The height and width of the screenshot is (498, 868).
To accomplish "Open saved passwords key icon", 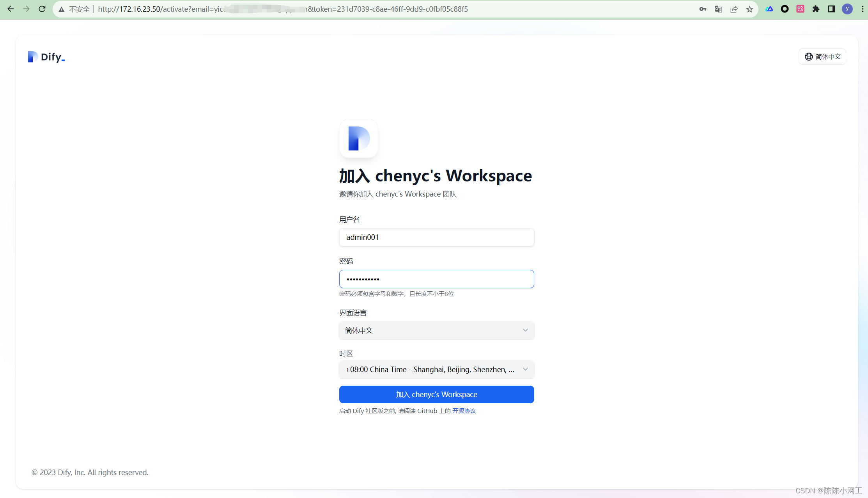I will [x=703, y=9].
